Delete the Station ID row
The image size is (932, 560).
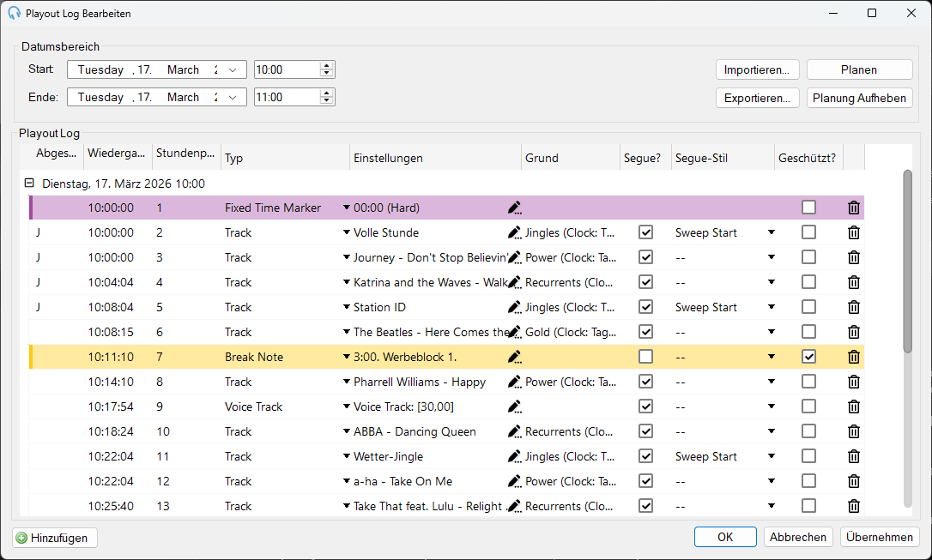[x=854, y=308]
